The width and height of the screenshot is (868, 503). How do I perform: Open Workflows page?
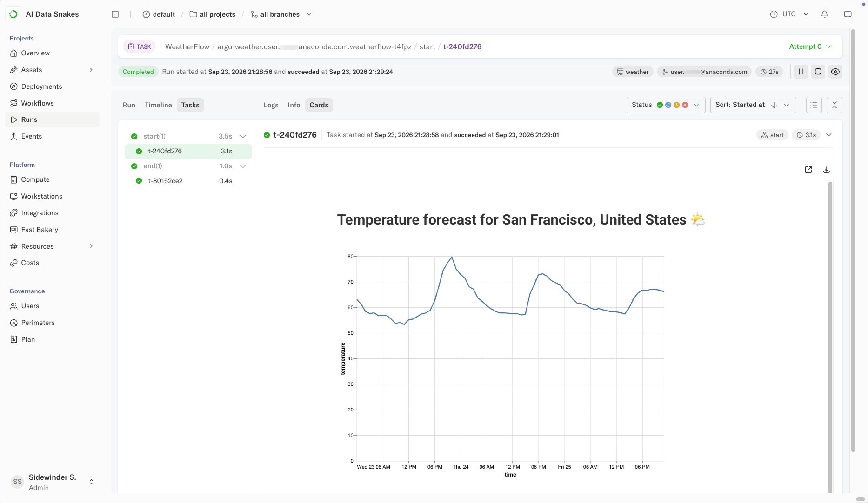click(x=53, y=103)
